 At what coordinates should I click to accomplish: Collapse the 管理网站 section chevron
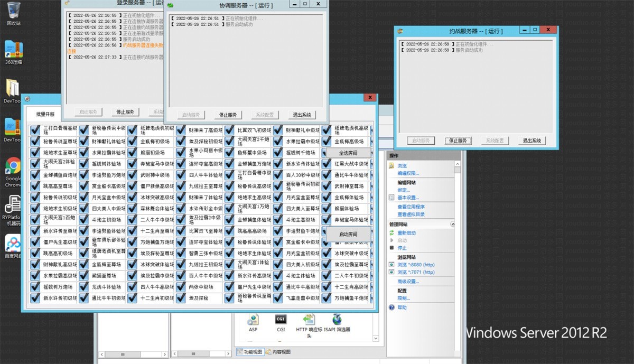452,225
